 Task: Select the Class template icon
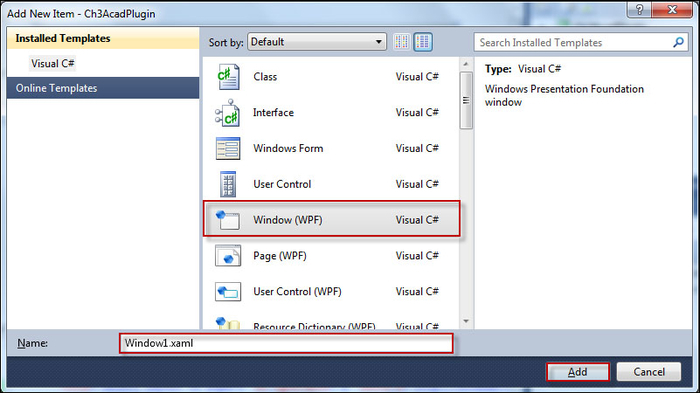coord(228,77)
